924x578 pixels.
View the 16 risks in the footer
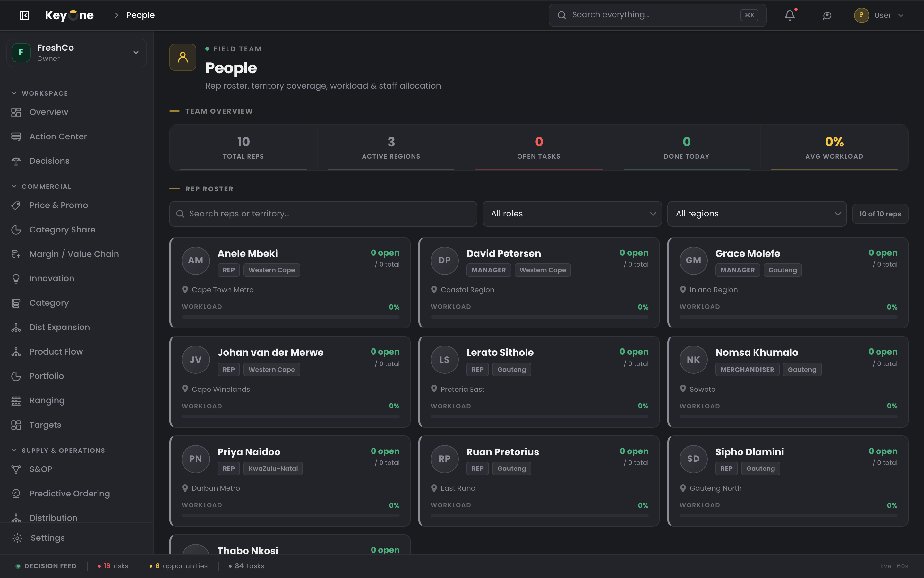pos(113,566)
